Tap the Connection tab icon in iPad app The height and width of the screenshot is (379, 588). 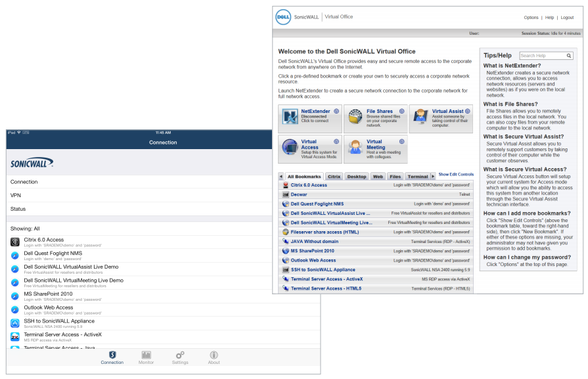click(x=112, y=355)
